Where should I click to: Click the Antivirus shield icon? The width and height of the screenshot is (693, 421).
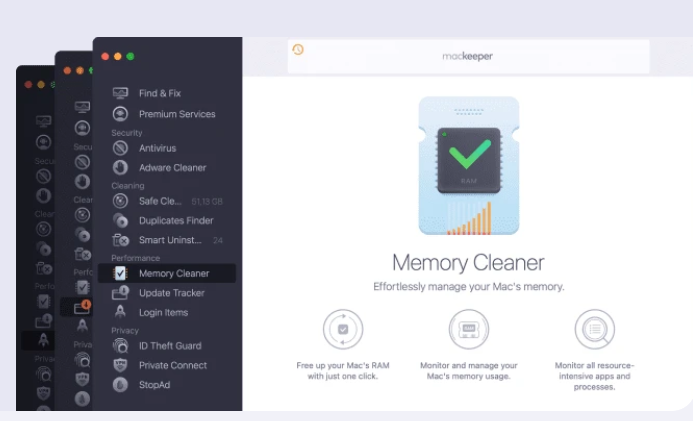[x=120, y=148]
